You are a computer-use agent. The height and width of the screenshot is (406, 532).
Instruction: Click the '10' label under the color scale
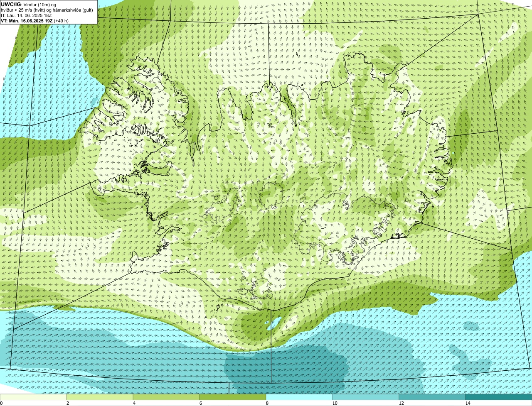click(335, 403)
